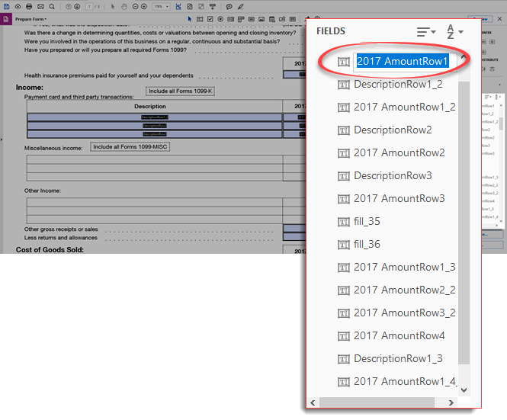Click the third Description row form field
Image resolution: width=507 pixels, height=420 pixels.
point(154,134)
